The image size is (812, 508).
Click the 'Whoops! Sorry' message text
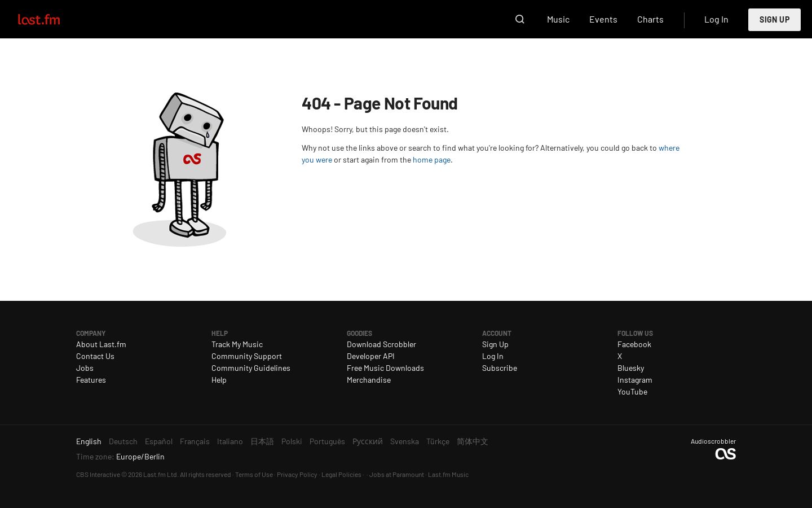click(x=375, y=129)
